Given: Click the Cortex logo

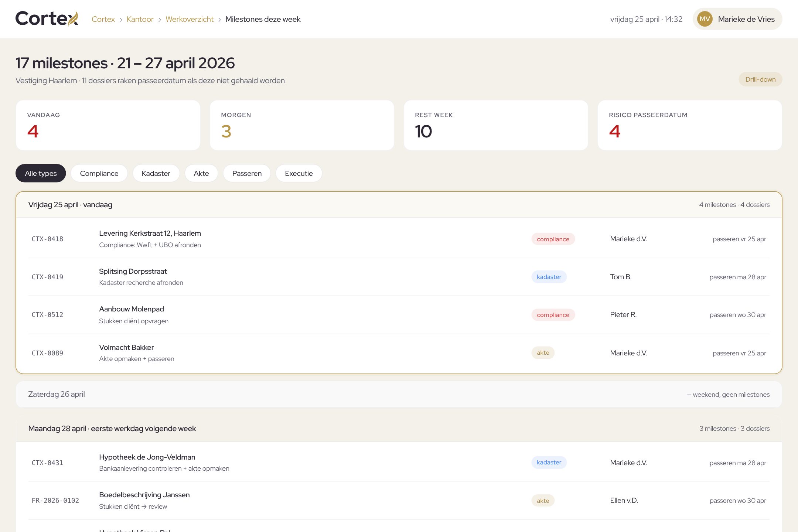Looking at the screenshot, I should [x=47, y=19].
